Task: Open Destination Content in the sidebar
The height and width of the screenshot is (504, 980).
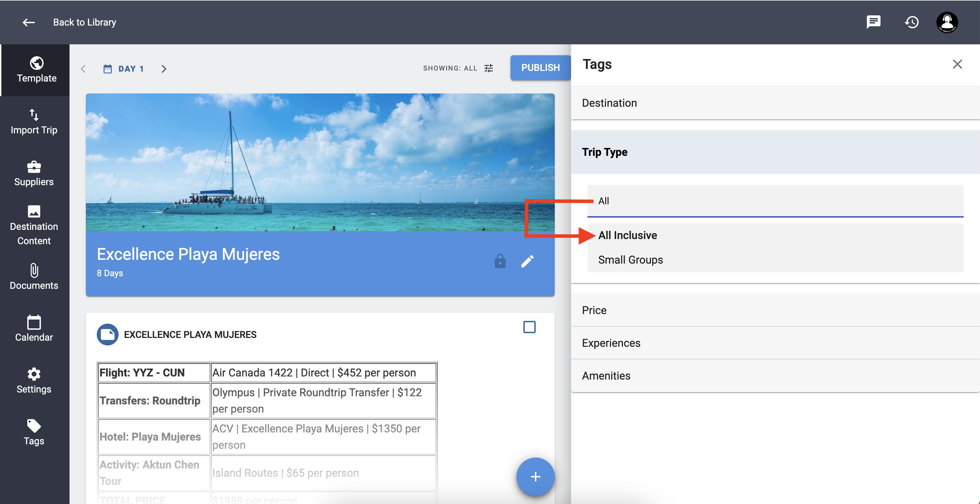Action: tap(34, 225)
